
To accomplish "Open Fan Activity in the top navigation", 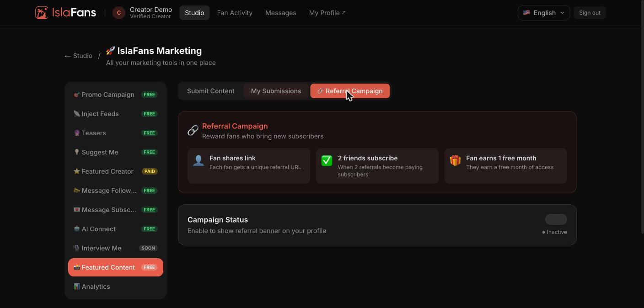I will (x=235, y=13).
